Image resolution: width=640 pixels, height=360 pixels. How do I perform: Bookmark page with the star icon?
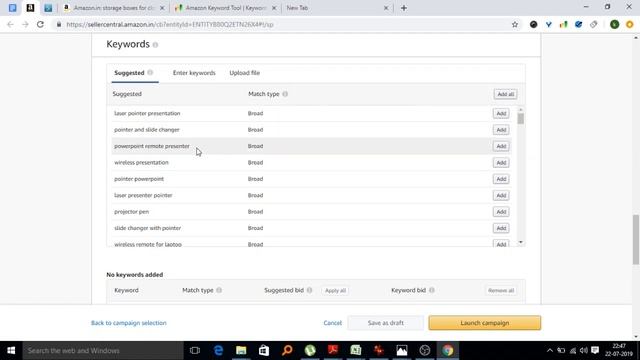(x=515, y=24)
